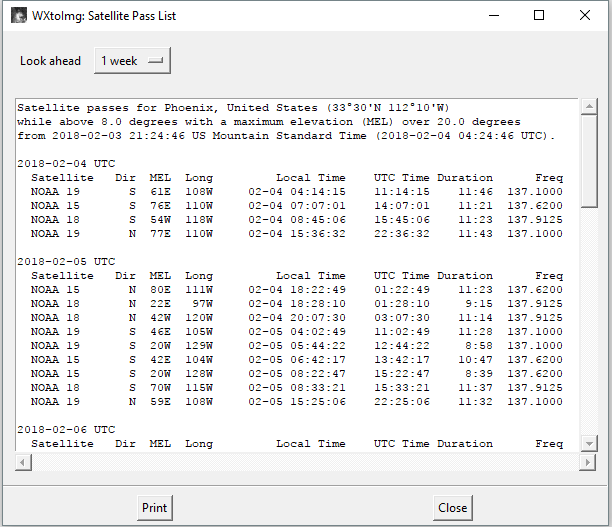The width and height of the screenshot is (612, 527).
Task: Click the Print button
Action: (x=155, y=507)
